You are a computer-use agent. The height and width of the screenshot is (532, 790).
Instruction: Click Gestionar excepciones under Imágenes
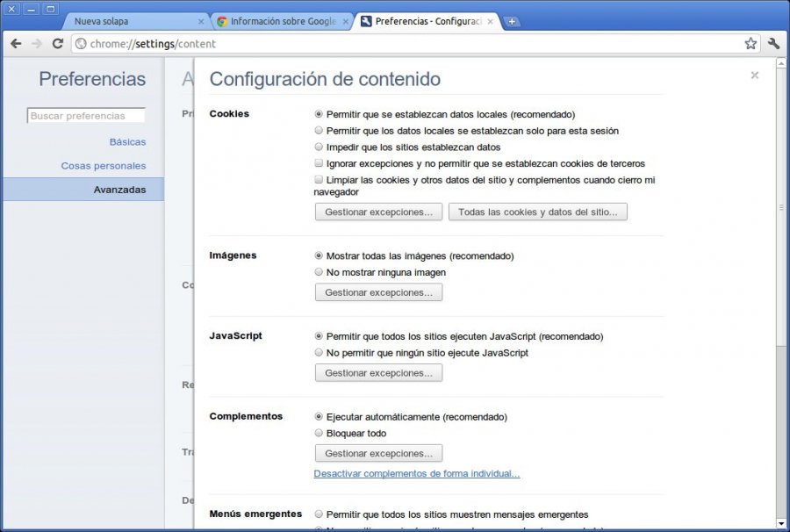[x=379, y=292]
